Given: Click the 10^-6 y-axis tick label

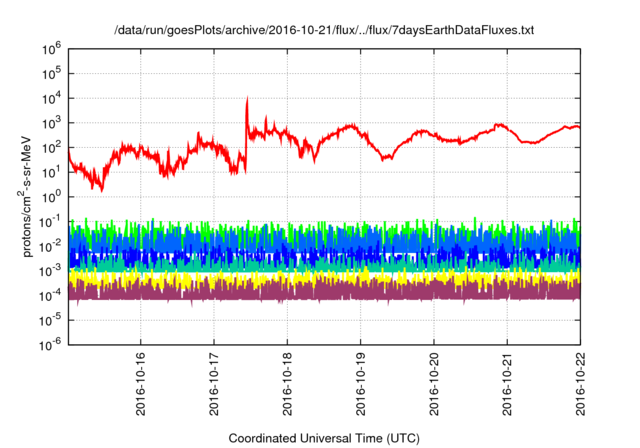Looking at the screenshot, I should click(x=51, y=345).
